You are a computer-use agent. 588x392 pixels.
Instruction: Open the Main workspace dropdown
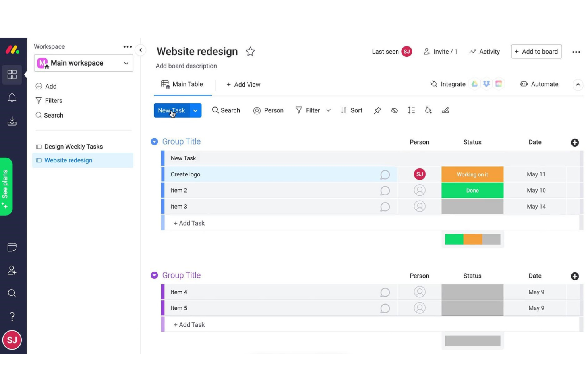83,63
